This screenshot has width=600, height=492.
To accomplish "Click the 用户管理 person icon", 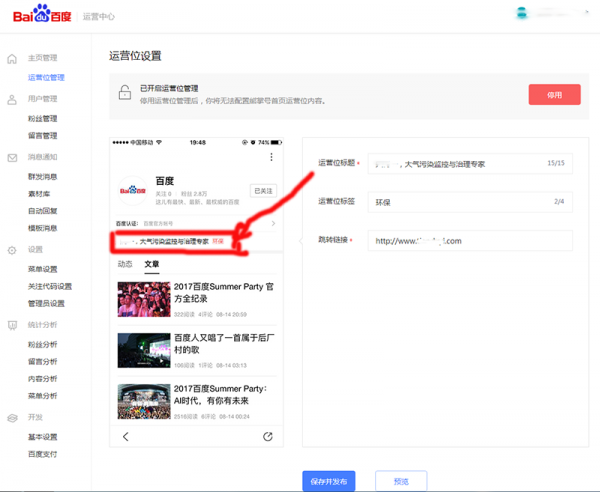I will (x=12, y=99).
